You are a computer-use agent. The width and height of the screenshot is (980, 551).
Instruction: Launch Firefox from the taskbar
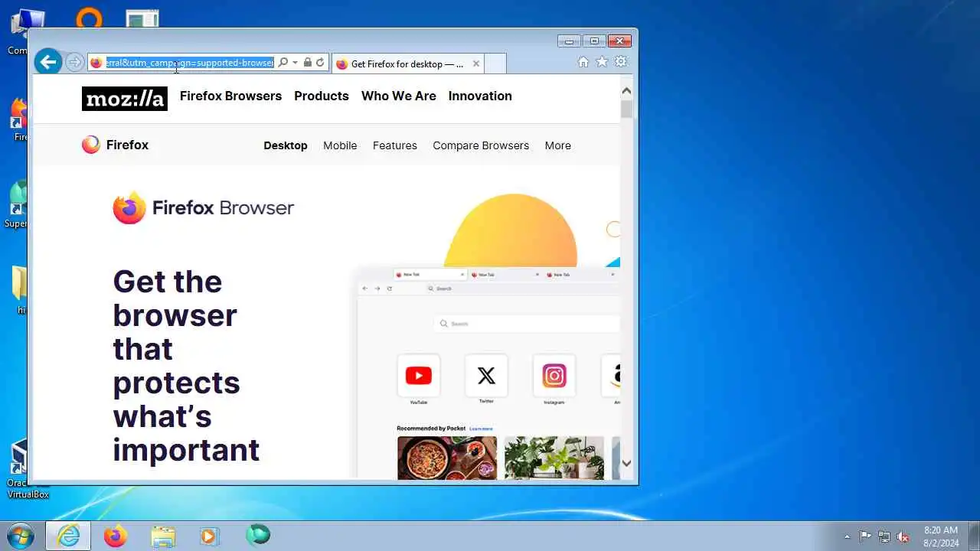(116, 536)
